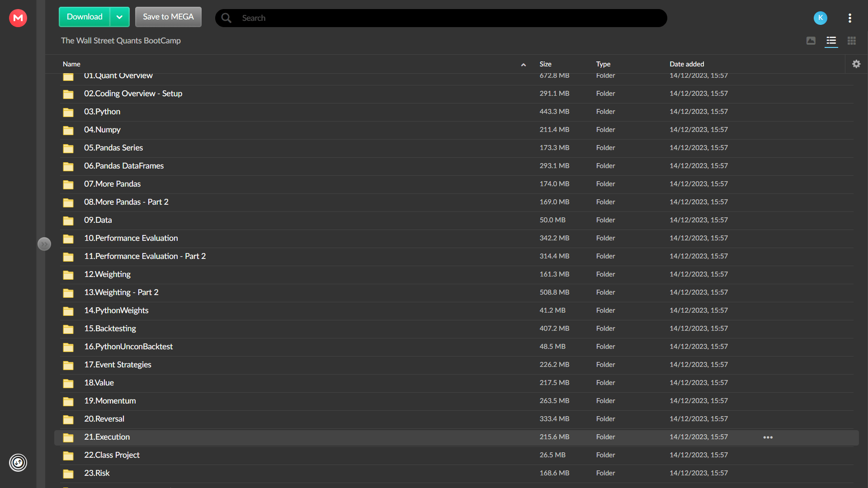Click date added of 23.Risk row
The height and width of the screenshot is (488, 868).
click(698, 473)
